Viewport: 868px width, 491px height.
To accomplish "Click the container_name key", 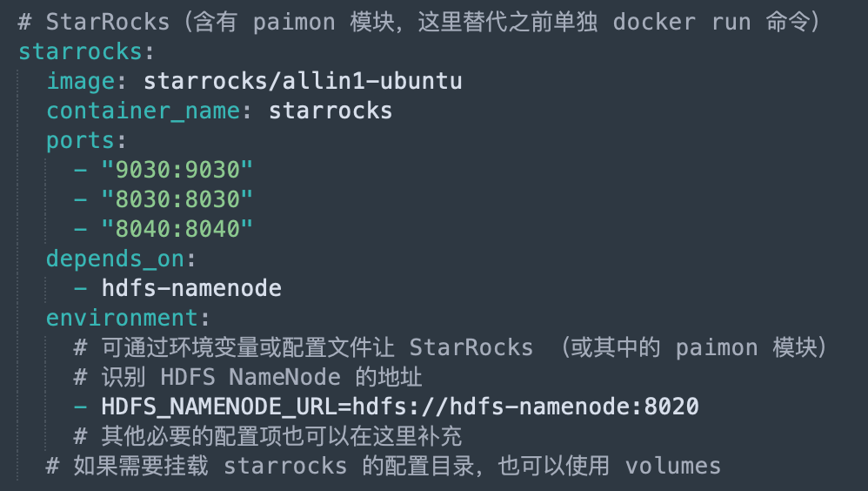I will coord(144,111).
